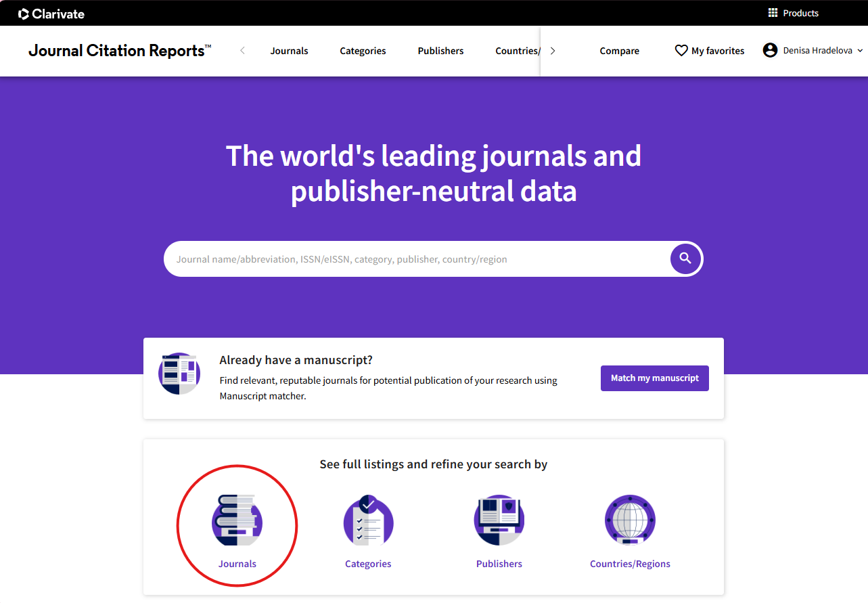Open the Products grid icon

pyautogui.click(x=773, y=13)
